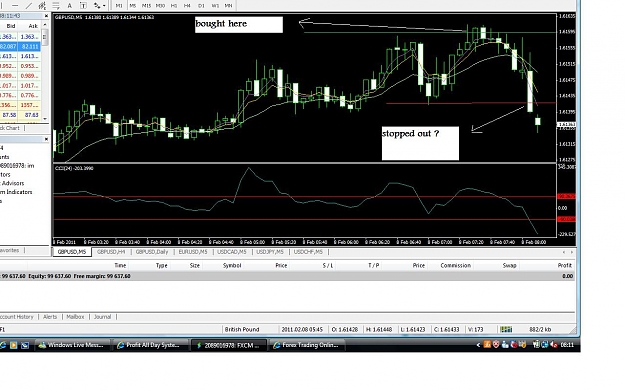Open the Tick Chart tab

pos(10,128)
